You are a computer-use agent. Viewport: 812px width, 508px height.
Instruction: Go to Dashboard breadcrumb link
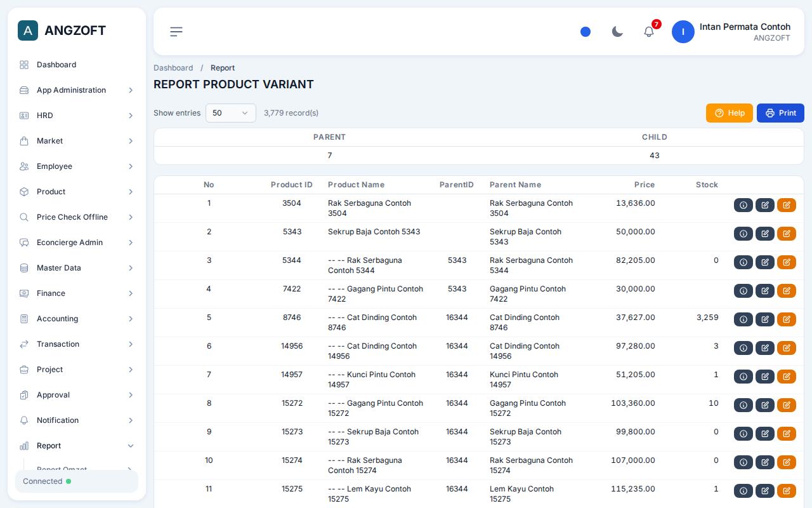[173, 68]
